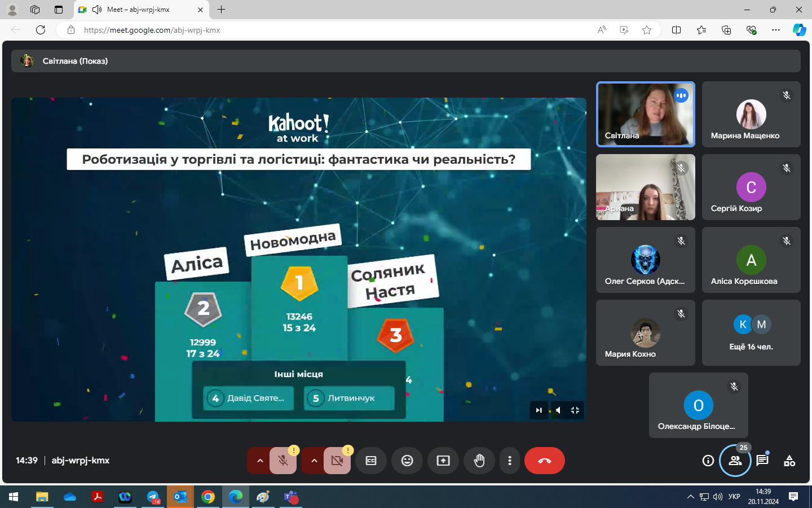
Task: Select Олег Серков participant tile
Action: pos(646,260)
